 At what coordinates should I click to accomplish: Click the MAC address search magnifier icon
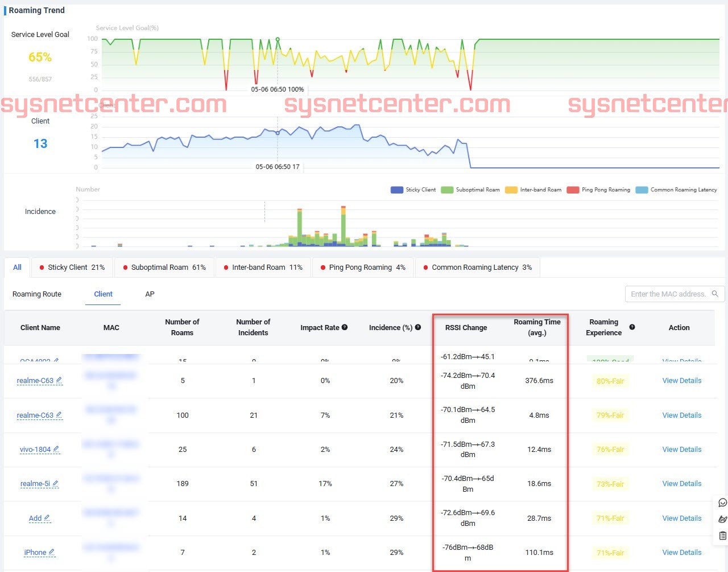click(715, 294)
